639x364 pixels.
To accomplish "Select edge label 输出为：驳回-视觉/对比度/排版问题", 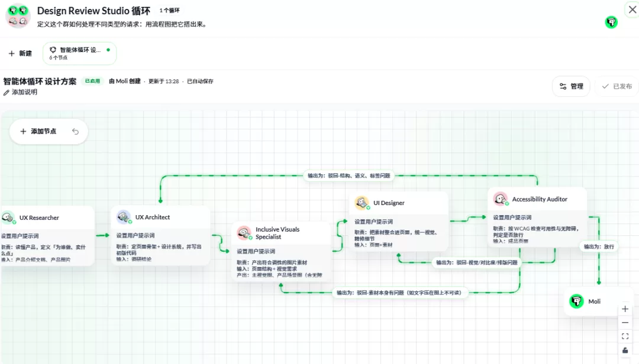I will pyautogui.click(x=477, y=262).
